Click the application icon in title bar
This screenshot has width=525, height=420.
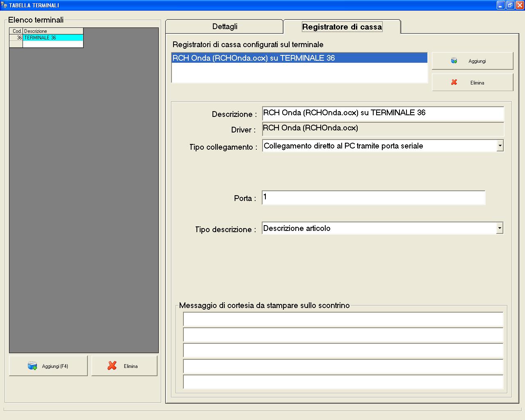(4, 5)
